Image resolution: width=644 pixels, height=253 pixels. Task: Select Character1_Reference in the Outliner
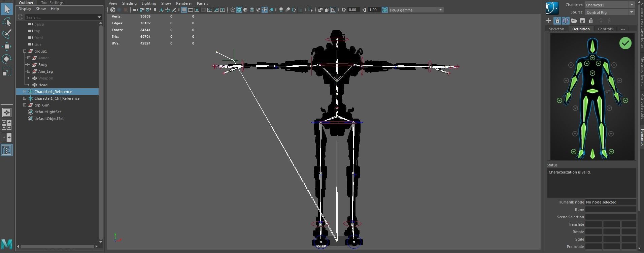click(x=53, y=92)
